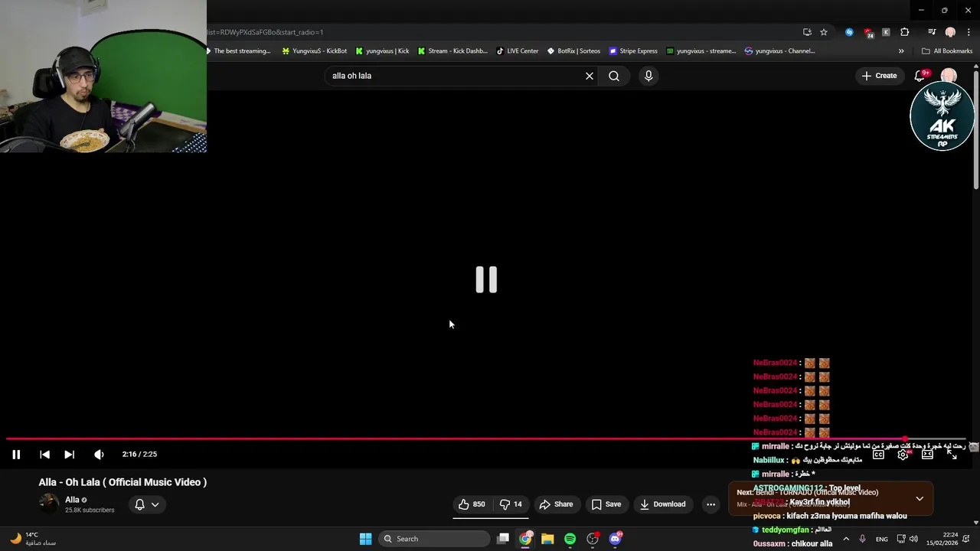Open File Explorer from the taskbar
This screenshot has width=980, height=551.
[547, 539]
